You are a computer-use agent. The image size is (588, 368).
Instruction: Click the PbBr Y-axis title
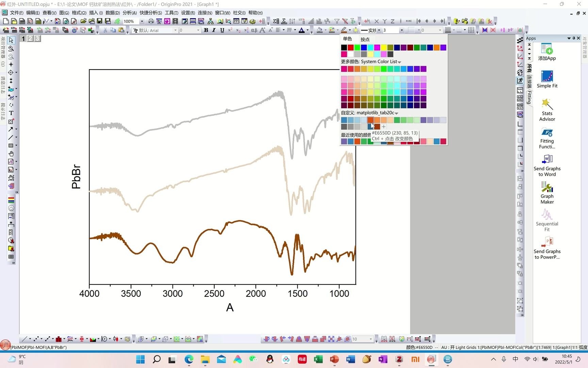tap(76, 177)
